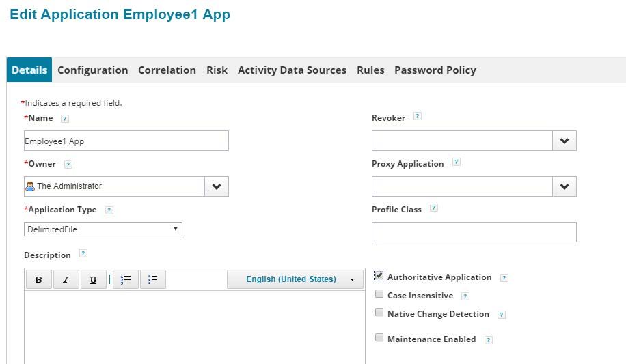Click the underline formatting icon
Image resolution: width=626 pixels, height=364 pixels.
click(93, 280)
